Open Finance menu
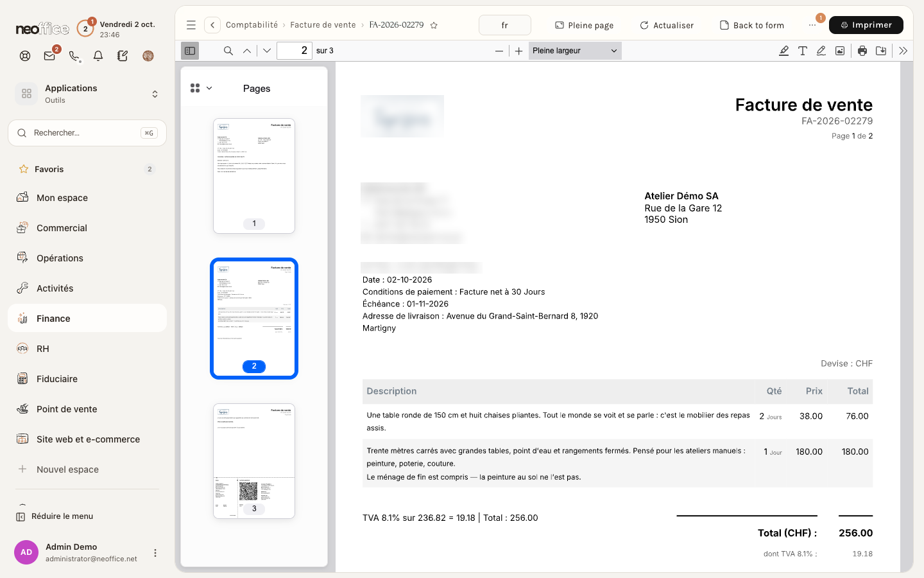 [87, 319]
